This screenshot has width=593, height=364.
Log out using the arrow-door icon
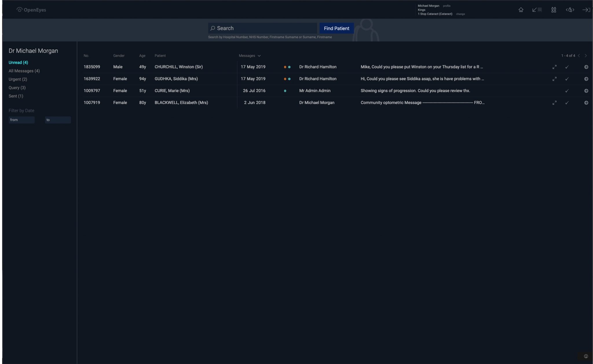tap(586, 10)
